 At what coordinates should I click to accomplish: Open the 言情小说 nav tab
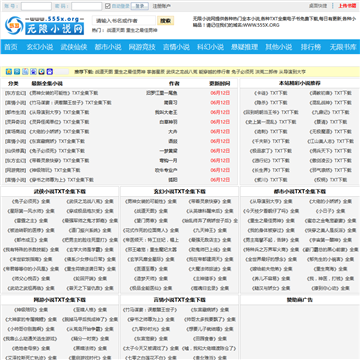[x=176, y=47]
